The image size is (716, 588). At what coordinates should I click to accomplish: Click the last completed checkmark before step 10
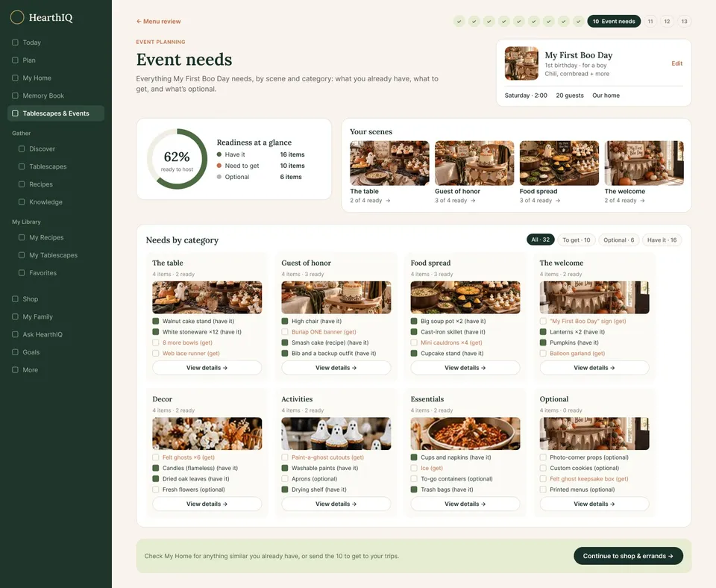pos(579,22)
